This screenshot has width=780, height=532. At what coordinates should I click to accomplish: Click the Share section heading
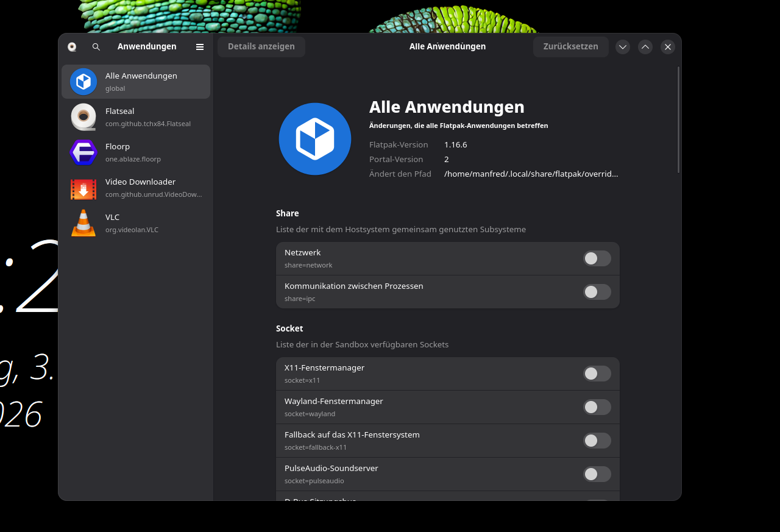(288, 213)
